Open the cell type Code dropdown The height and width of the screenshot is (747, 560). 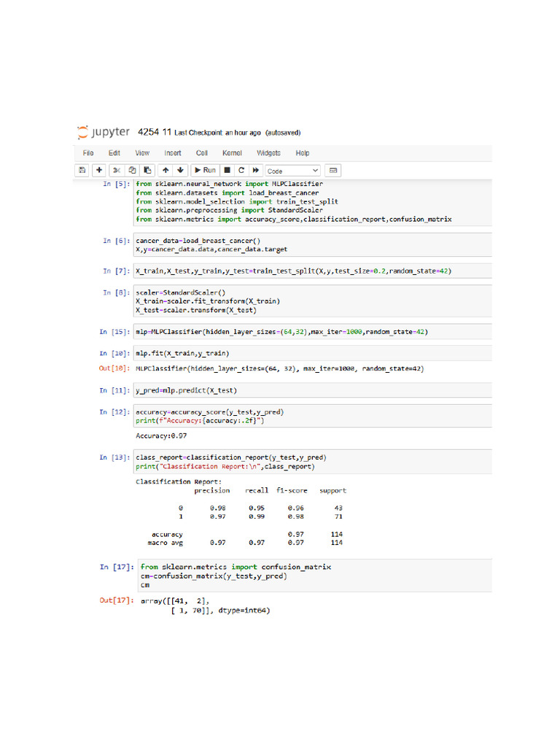(292, 171)
